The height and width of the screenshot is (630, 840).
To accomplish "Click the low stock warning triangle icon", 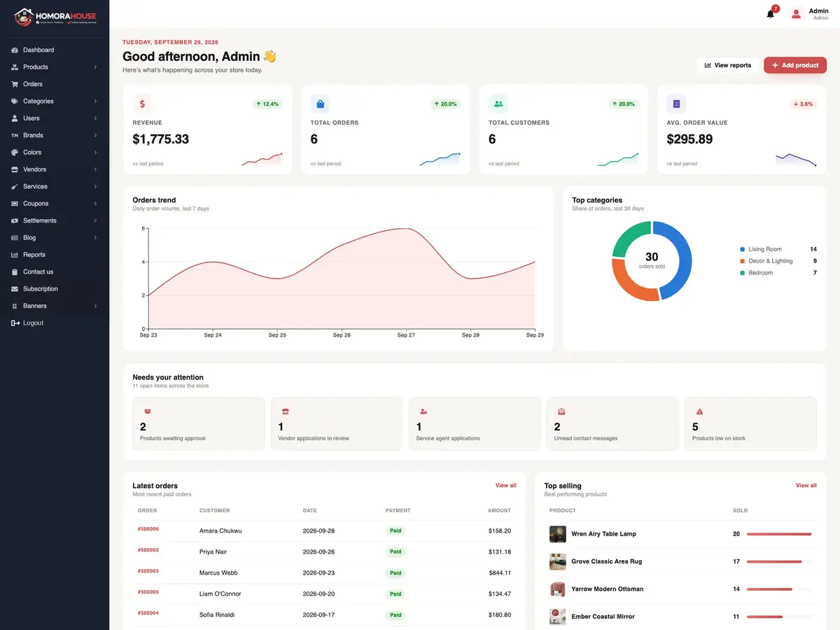I will [x=699, y=412].
